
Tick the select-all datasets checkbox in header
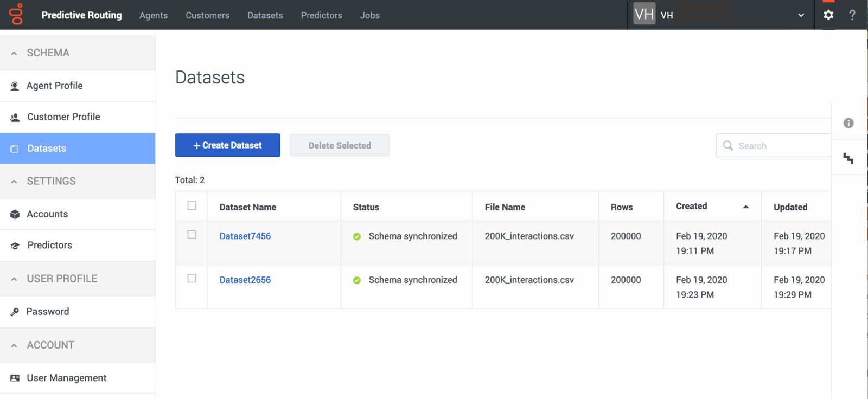coord(192,205)
